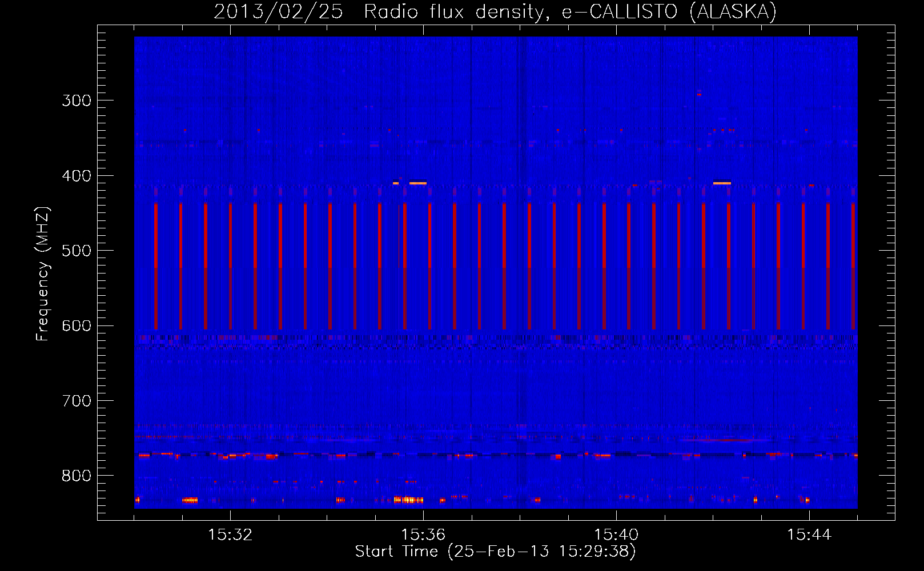Click the 300 frequency tick label
This screenshot has width=924, height=571.
tap(77, 100)
